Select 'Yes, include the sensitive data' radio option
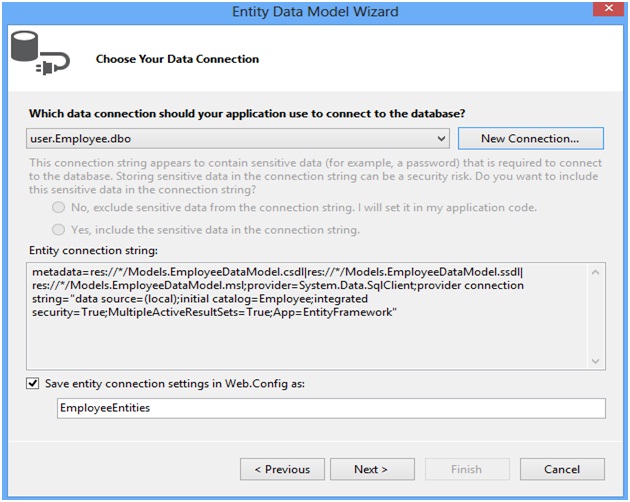Screen dimensions: 630x502 59,230
